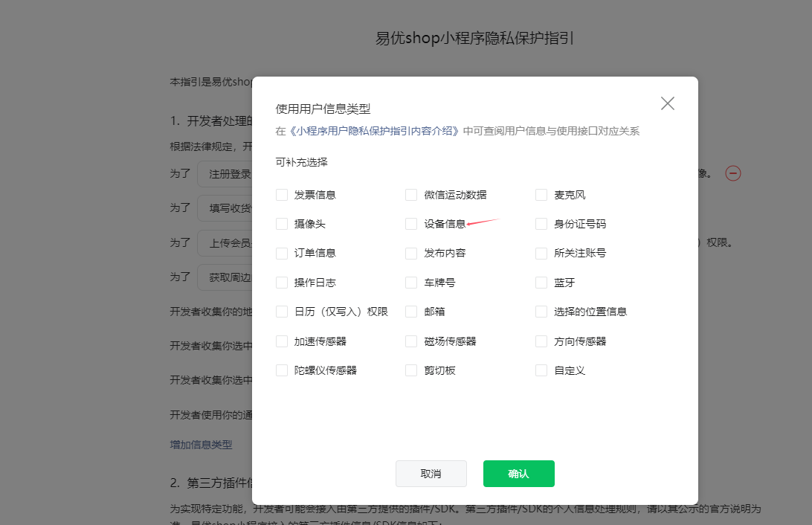812x525 pixels.
Task: Close the 使用用户信息类型 dialog
Action: click(667, 103)
